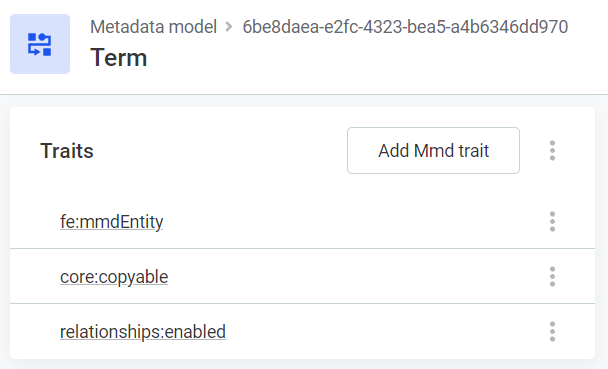Click the Traits section heading
608x369 pixels.
pos(67,151)
